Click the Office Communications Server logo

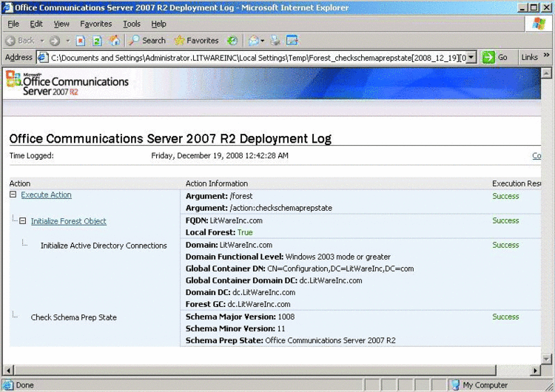coord(67,84)
